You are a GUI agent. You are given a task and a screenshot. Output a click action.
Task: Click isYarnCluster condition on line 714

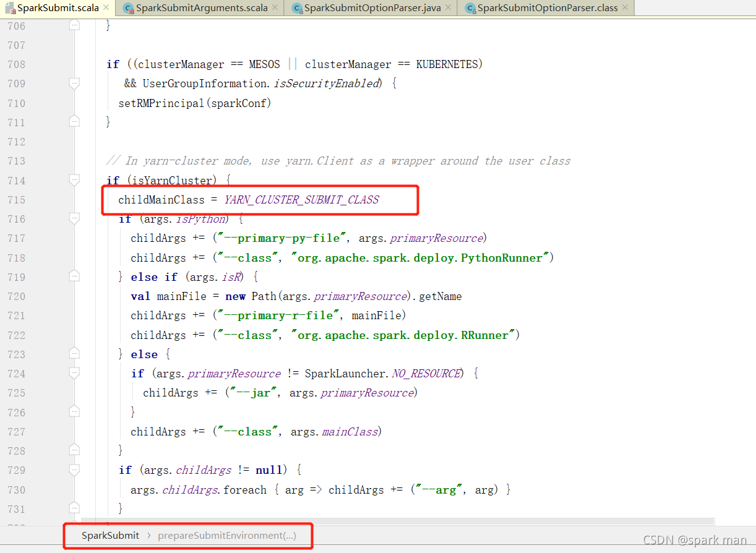173,180
